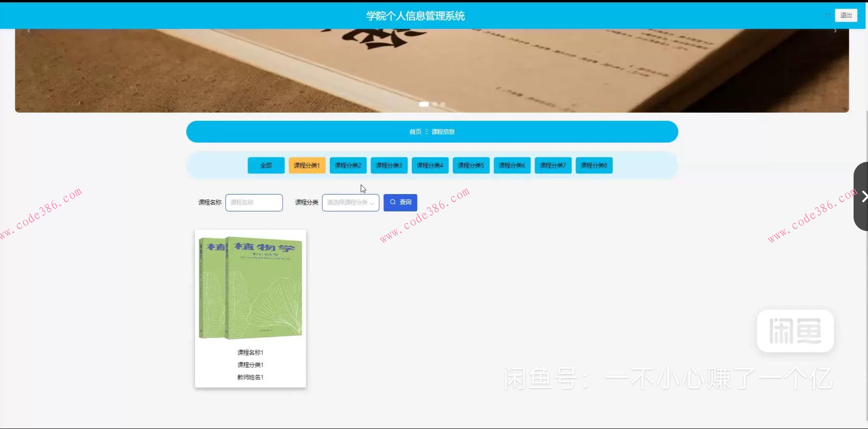
Task: Select the third carousel indicator dot
Action: [x=442, y=104]
